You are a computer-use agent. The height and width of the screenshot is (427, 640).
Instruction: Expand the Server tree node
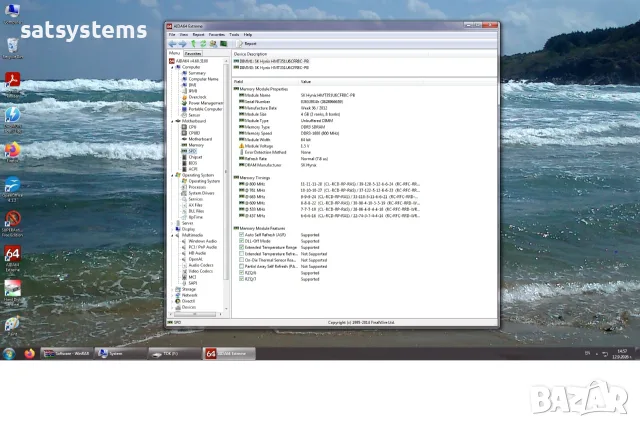172,223
